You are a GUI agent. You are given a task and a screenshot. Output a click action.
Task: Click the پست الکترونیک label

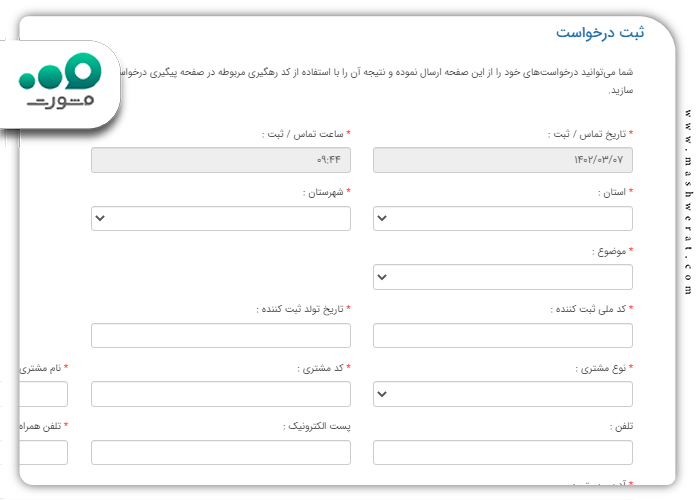pyautogui.click(x=317, y=427)
